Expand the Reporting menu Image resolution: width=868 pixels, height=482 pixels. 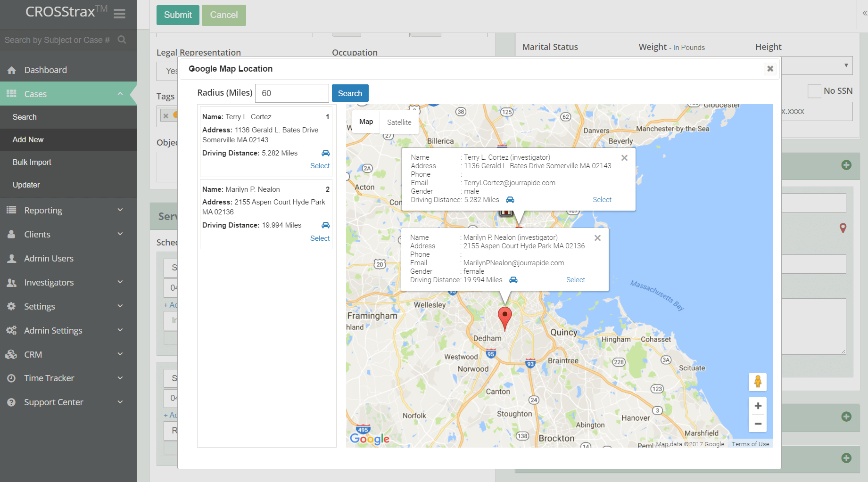click(68, 210)
